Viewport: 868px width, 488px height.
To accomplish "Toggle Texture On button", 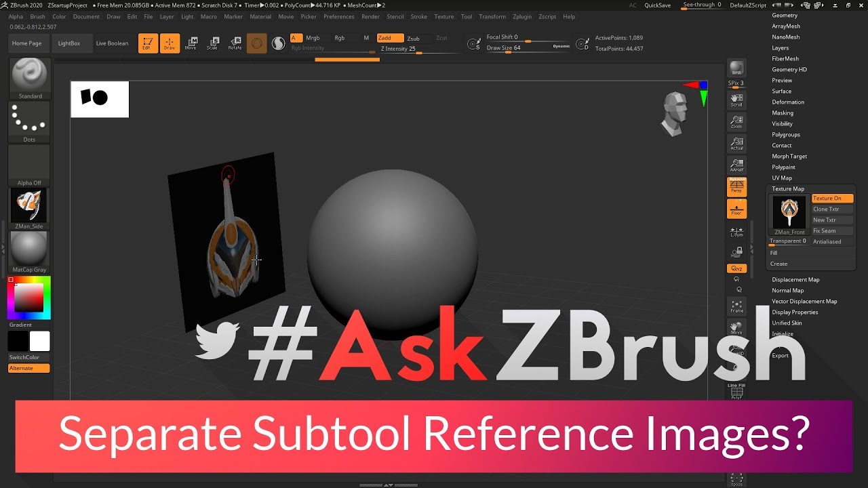I will (x=832, y=198).
